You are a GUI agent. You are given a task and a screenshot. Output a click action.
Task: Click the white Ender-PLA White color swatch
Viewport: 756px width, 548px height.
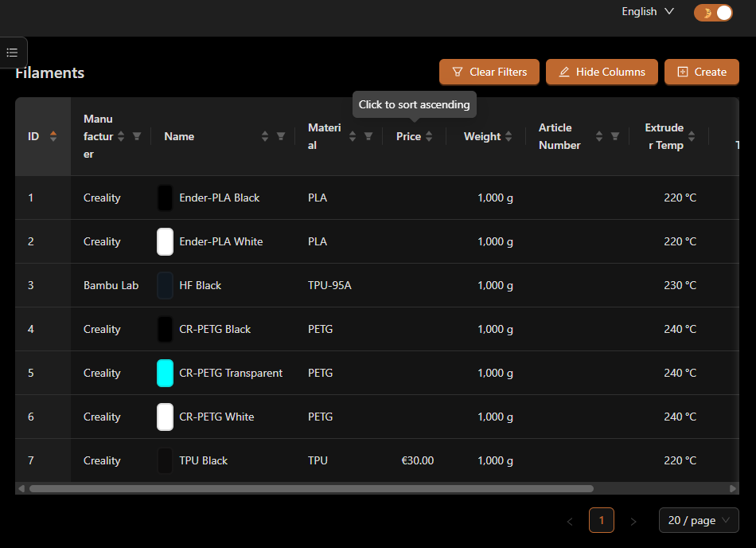(x=165, y=241)
